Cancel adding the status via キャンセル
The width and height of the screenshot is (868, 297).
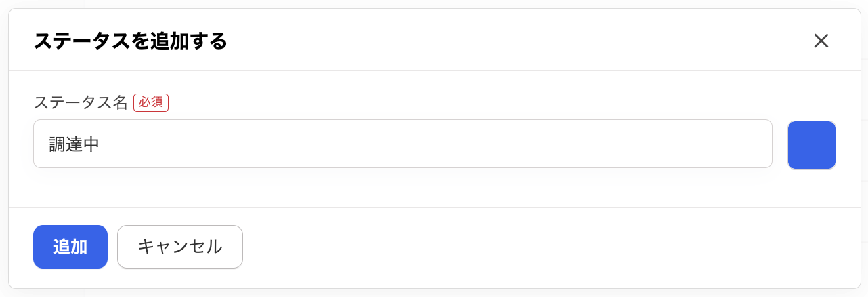tap(180, 247)
